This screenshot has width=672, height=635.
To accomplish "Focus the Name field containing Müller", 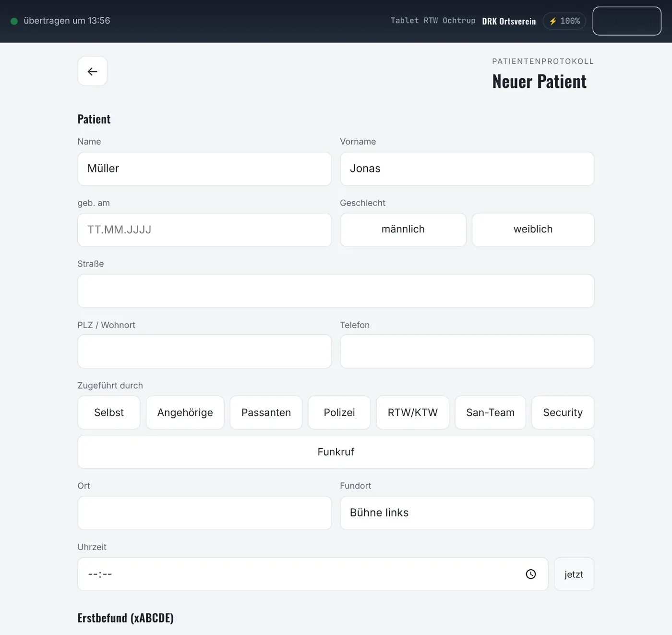I will tap(204, 169).
